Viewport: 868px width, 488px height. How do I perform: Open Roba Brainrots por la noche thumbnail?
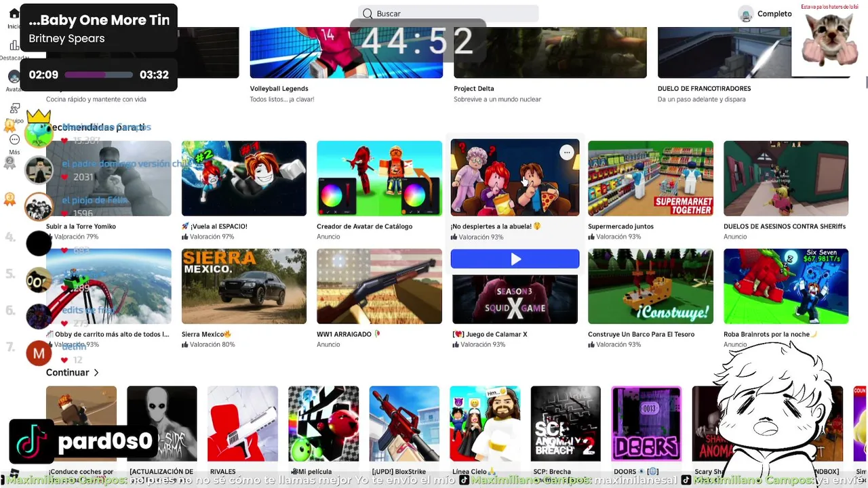(786, 286)
